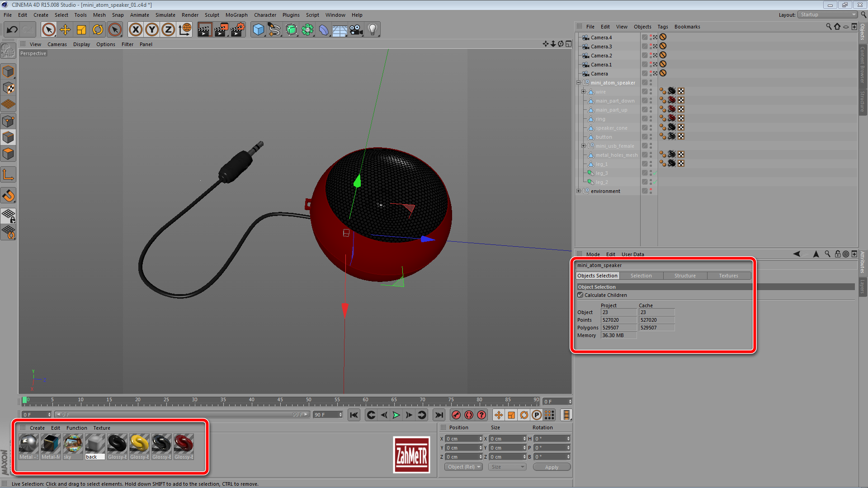Open the MoGraph menu
868x488 pixels.
[236, 15]
